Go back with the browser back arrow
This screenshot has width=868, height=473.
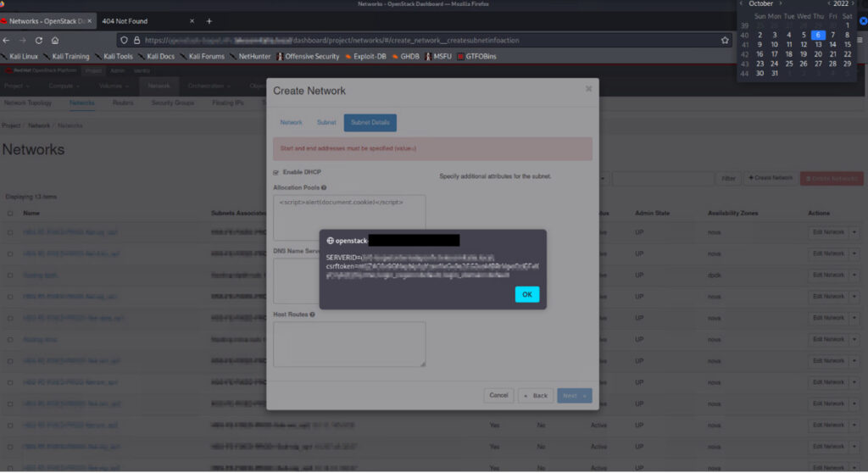pyautogui.click(x=7, y=40)
